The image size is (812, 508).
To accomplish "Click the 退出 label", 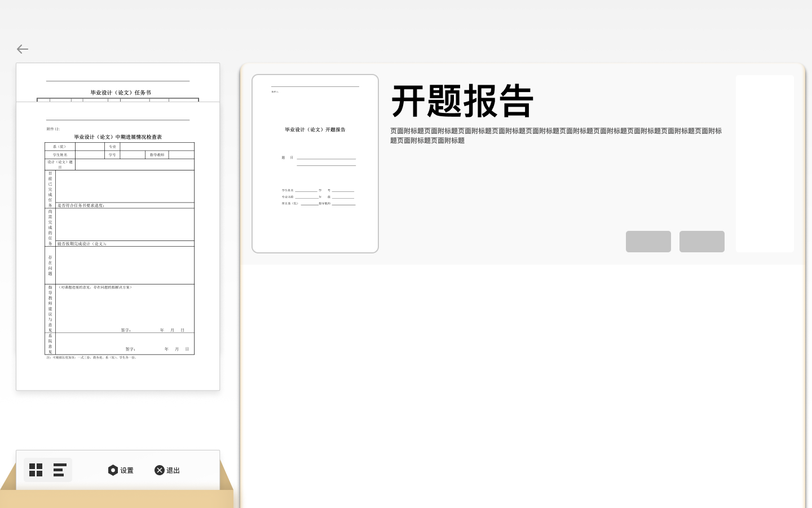I will 173,471.
